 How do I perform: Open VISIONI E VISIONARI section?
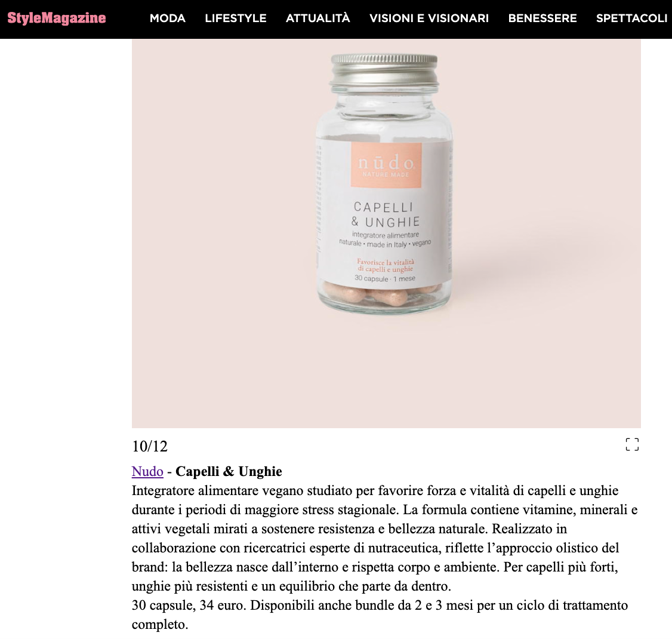point(429,19)
